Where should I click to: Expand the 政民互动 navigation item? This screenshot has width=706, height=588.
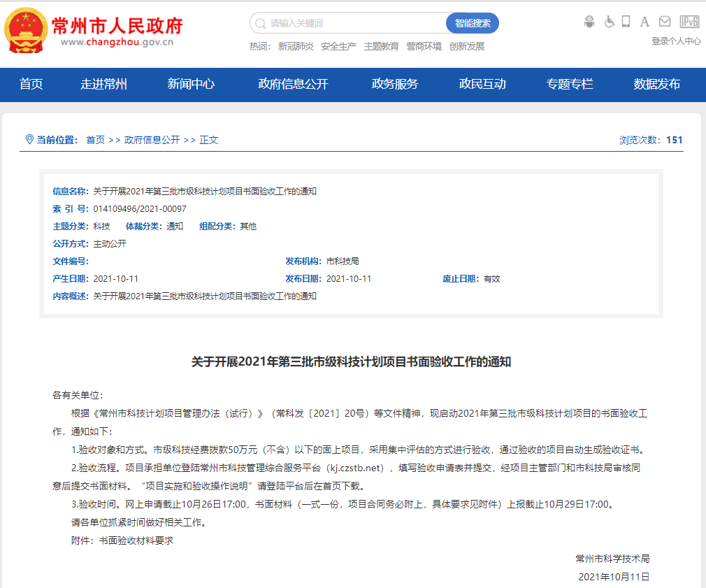[483, 85]
